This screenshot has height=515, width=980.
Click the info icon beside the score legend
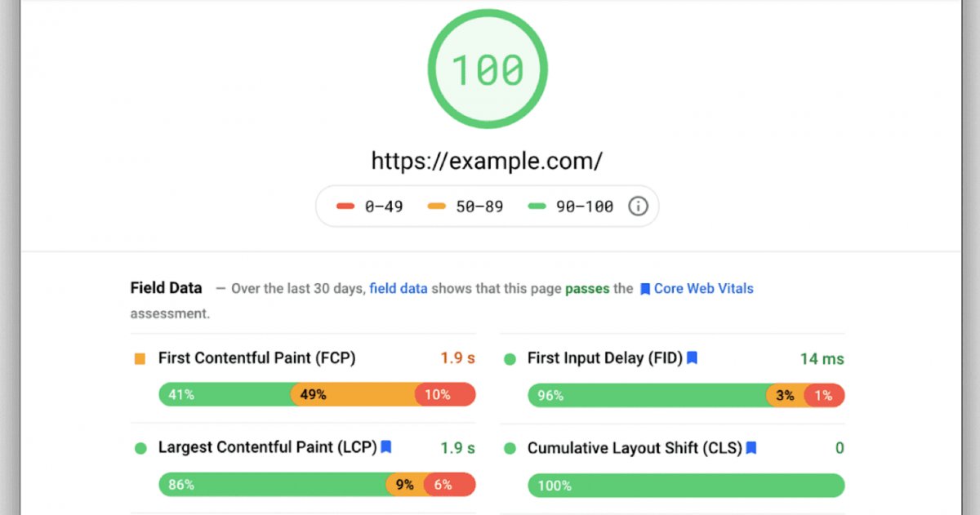(x=638, y=206)
